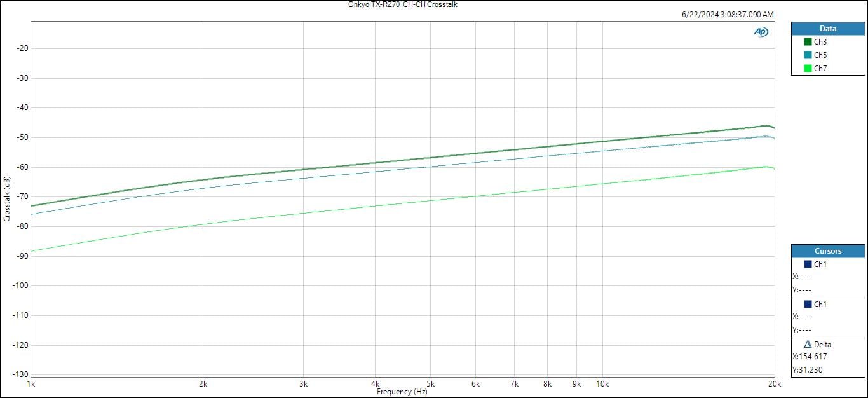
Task: Click the timestamp above the graph
Action: click(x=728, y=15)
